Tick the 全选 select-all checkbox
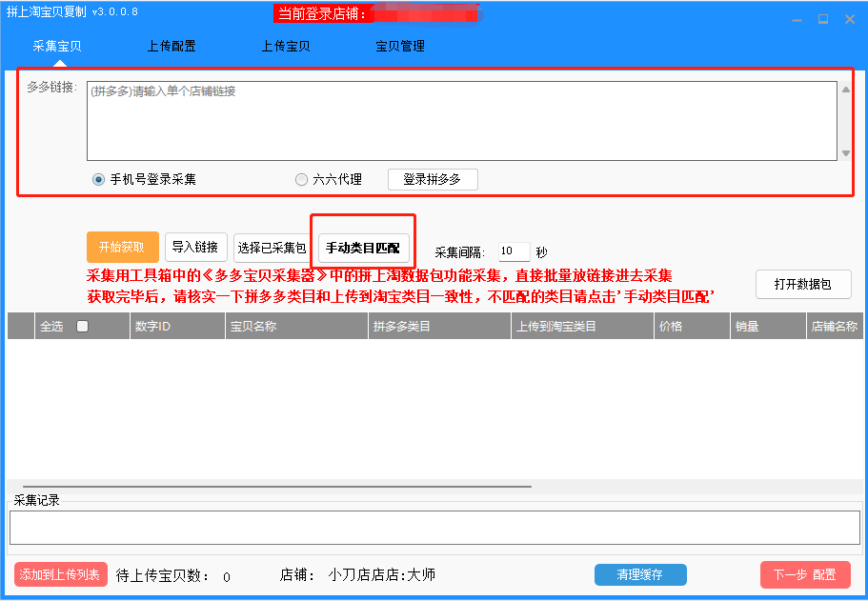Image resolution: width=868 pixels, height=601 pixels. [83, 327]
